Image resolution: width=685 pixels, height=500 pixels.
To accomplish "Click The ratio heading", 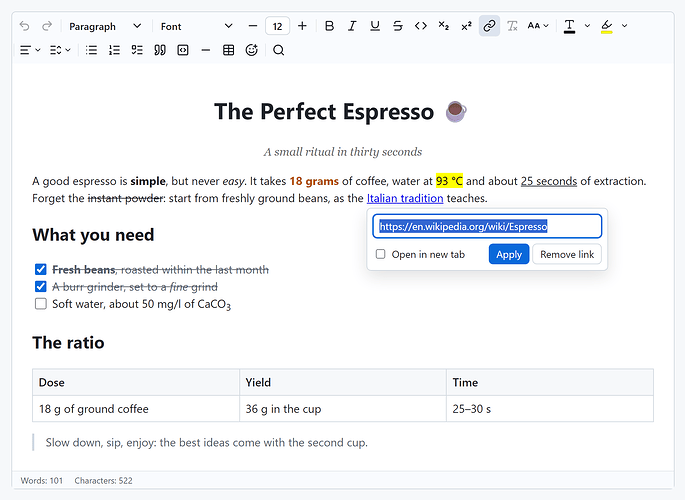I will pyautogui.click(x=69, y=343).
